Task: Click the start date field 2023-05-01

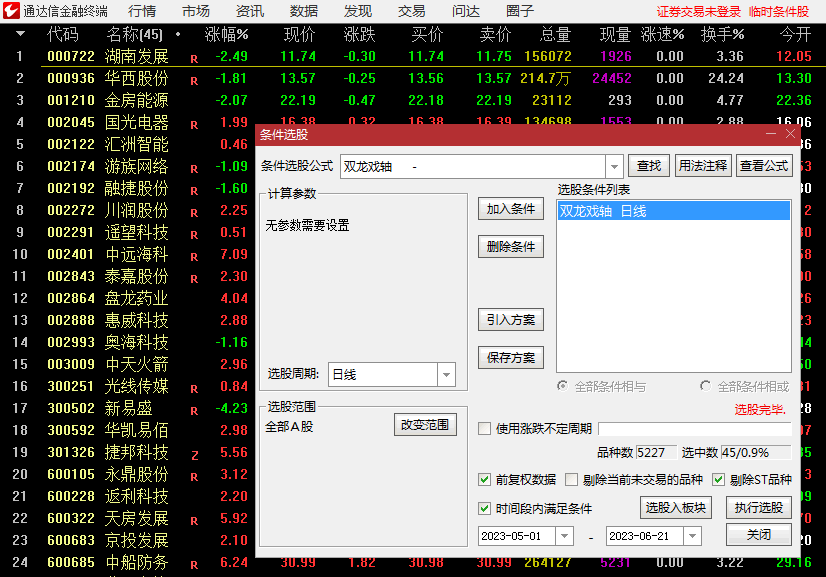Action: (516, 536)
